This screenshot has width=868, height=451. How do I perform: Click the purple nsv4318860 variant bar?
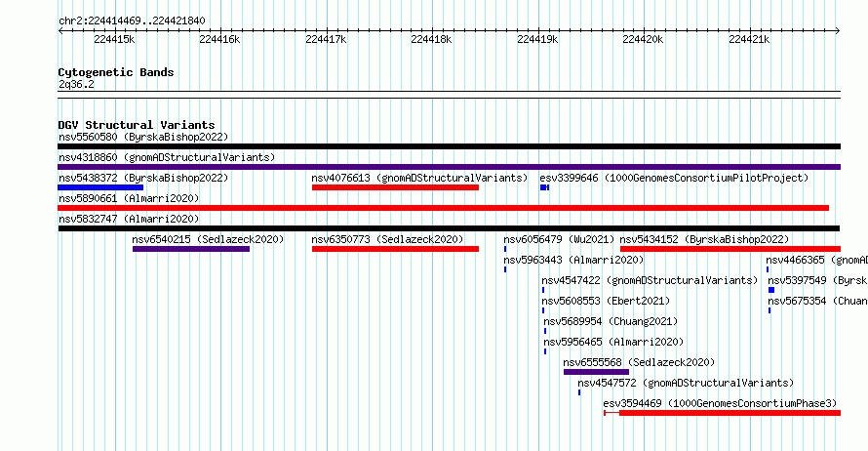449,167
